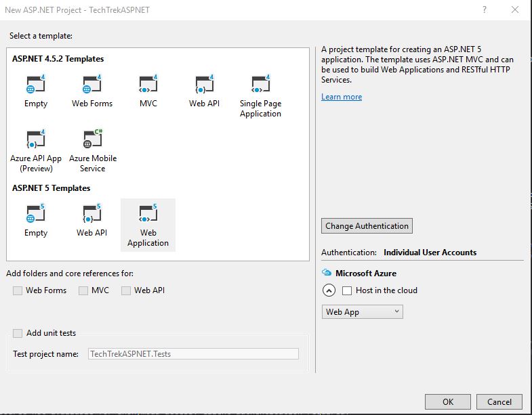The width and height of the screenshot is (532, 415).
Task: Click the Change Authentication button
Action: tap(367, 226)
